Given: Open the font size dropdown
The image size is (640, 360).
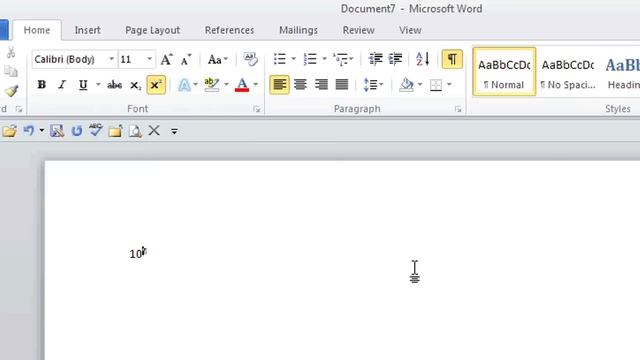Looking at the screenshot, I should click(150, 60).
